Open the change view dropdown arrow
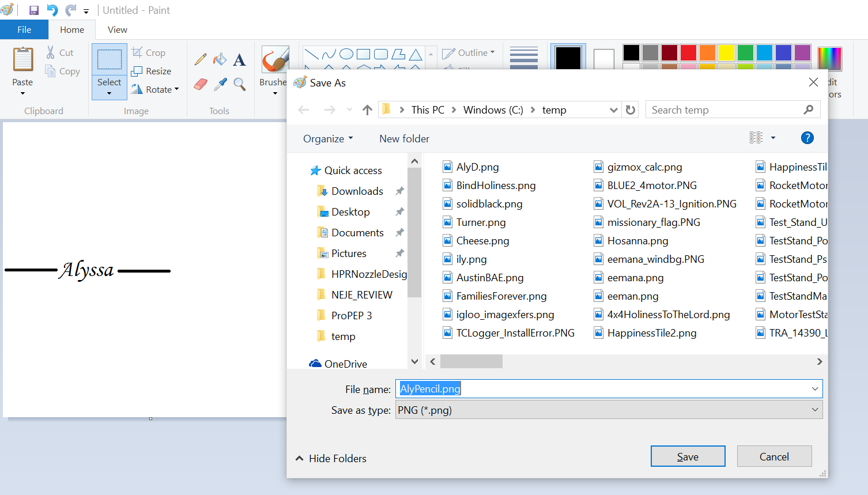 tap(773, 138)
